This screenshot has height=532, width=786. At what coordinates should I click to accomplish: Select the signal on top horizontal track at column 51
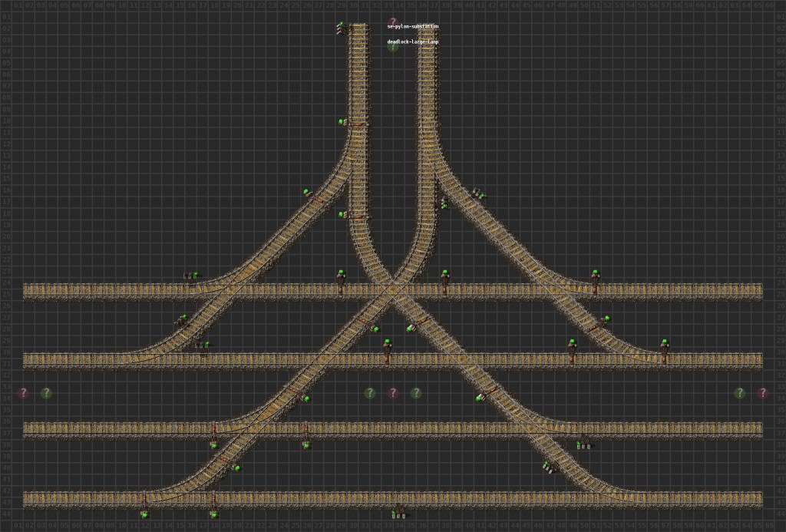point(595,281)
